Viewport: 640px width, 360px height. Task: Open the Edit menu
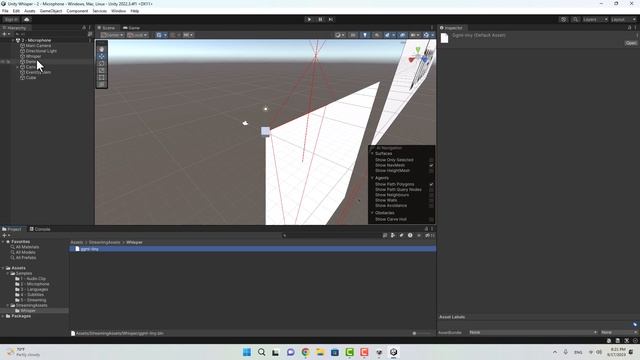(x=16, y=11)
